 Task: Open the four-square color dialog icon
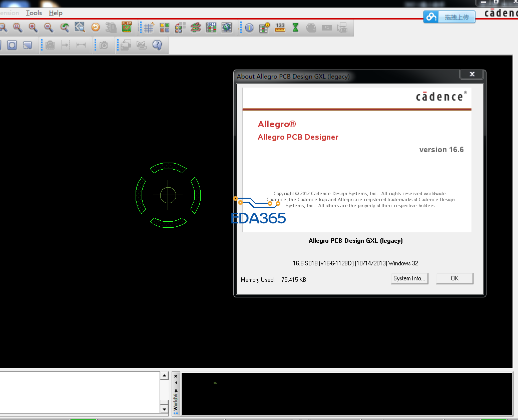coord(165,28)
